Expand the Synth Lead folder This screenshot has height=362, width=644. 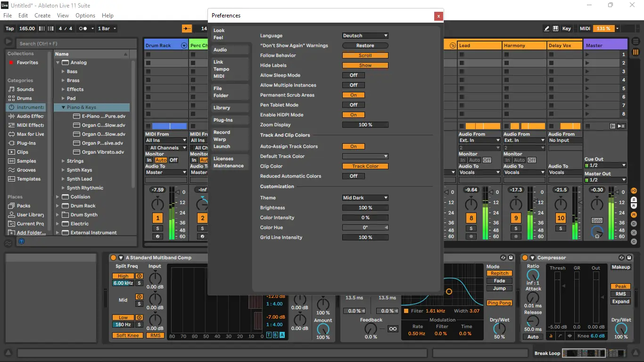tap(63, 179)
